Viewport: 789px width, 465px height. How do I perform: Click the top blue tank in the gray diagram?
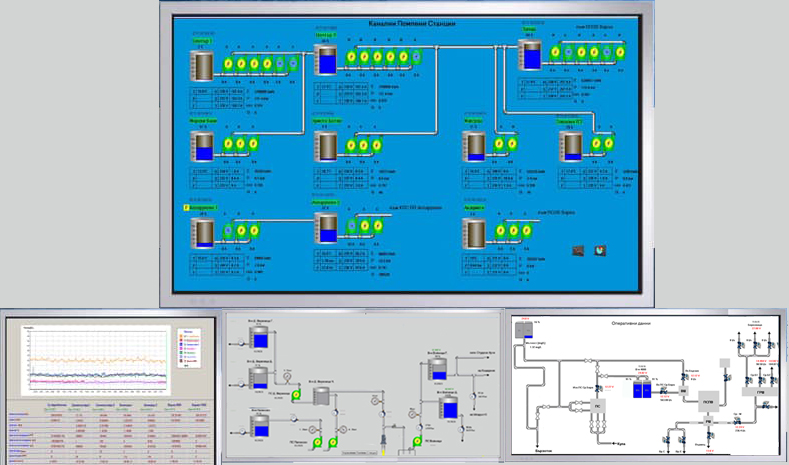click(259, 338)
